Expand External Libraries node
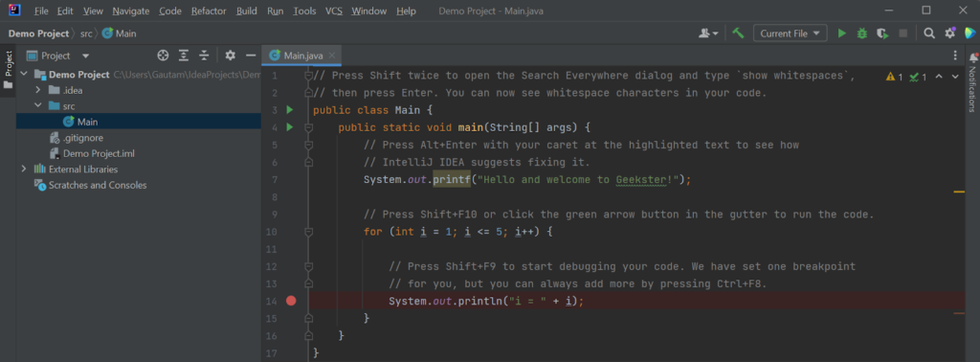This screenshot has height=362, width=980. point(24,169)
